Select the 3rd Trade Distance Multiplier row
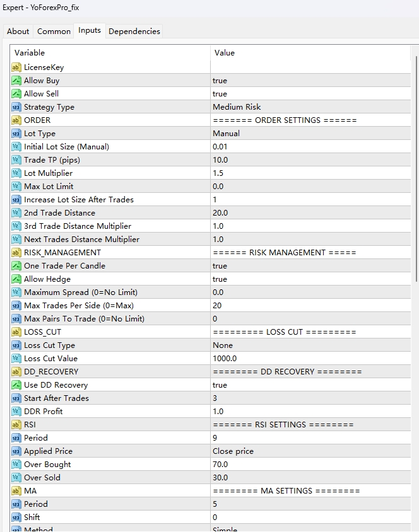The height and width of the screenshot is (532, 419). (x=210, y=226)
